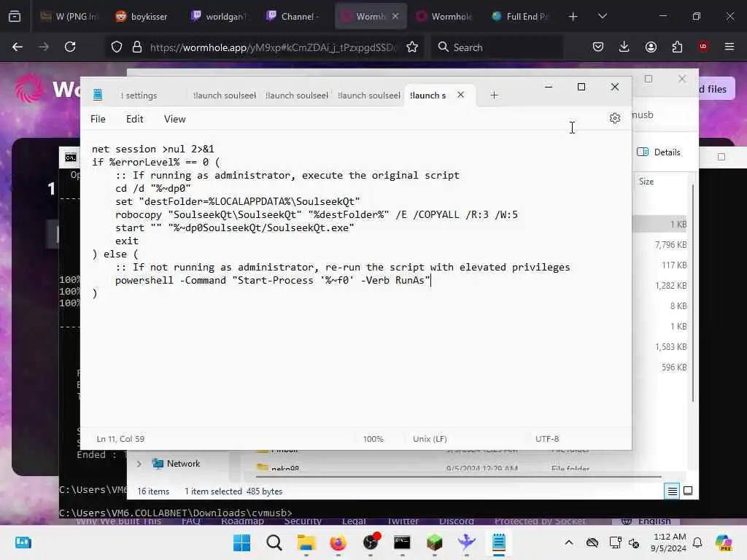Click the wormhole.app URL address bar
Screen dimensions: 747x560
pyautogui.click(x=273, y=47)
